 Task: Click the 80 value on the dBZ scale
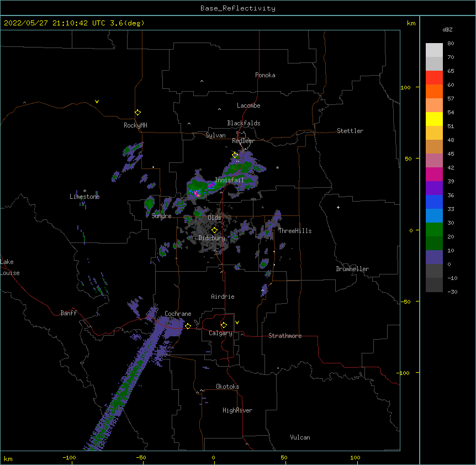[451, 44]
